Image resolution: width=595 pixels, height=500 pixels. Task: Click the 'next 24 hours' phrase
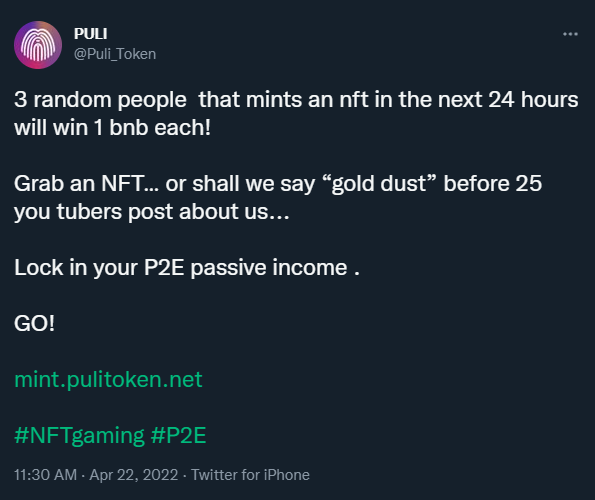508,100
